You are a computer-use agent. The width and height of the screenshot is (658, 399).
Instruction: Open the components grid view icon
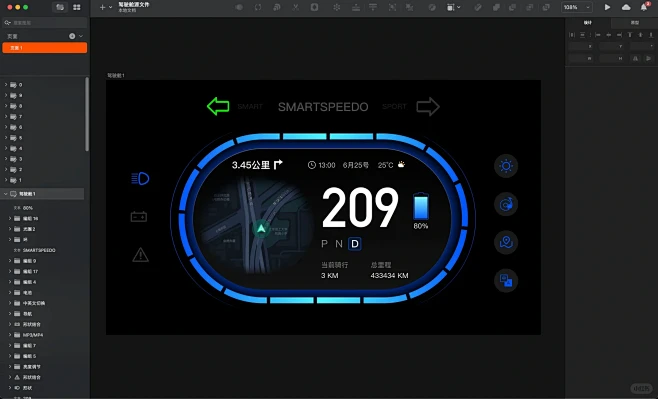(x=77, y=7)
